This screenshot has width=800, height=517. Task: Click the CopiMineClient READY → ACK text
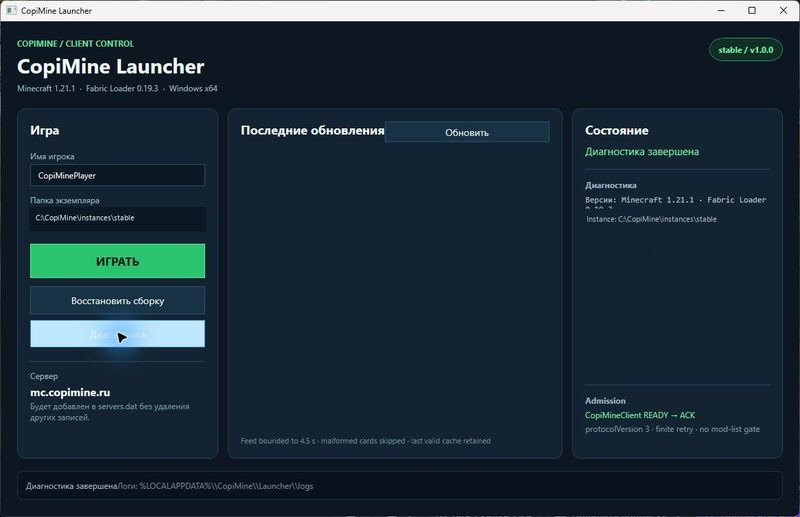coord(640,415)
